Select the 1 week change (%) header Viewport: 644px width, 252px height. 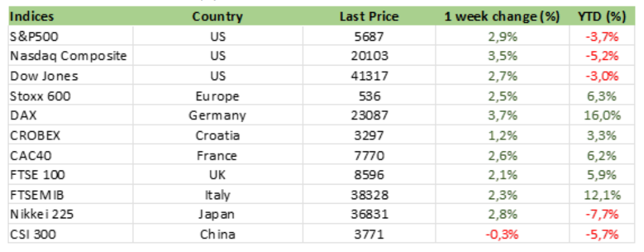502,17
